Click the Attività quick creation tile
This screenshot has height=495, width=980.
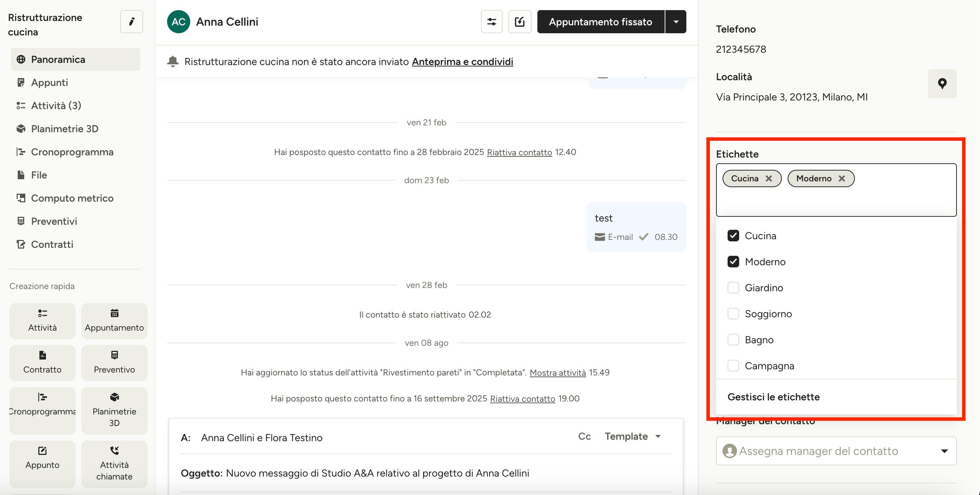pos(42,321)
